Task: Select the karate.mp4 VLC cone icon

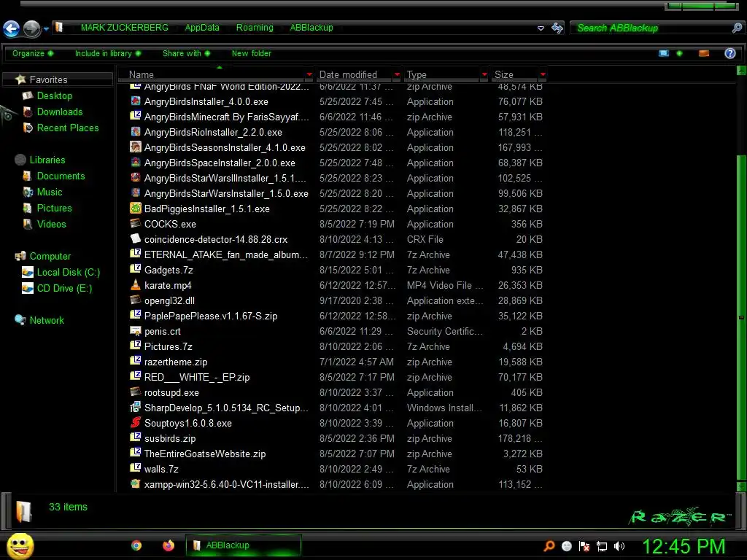Action: 136,285
